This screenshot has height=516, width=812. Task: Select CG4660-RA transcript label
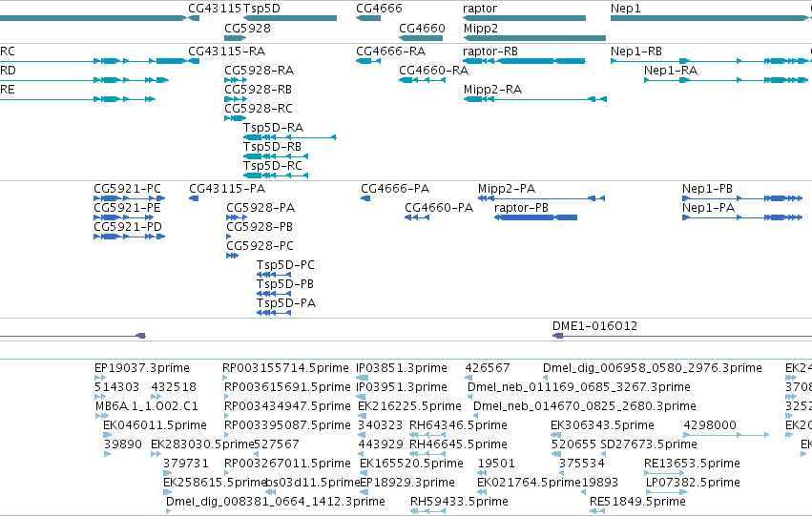pos(433,71)
